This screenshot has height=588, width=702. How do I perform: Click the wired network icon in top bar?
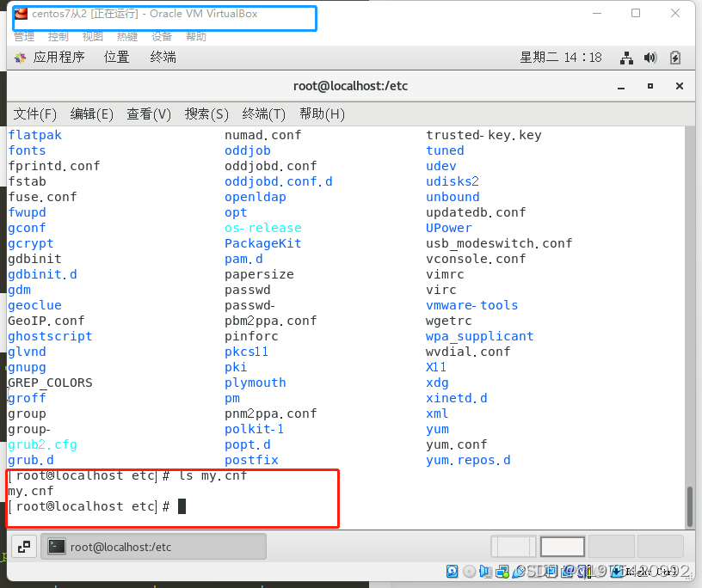point(626,58)
